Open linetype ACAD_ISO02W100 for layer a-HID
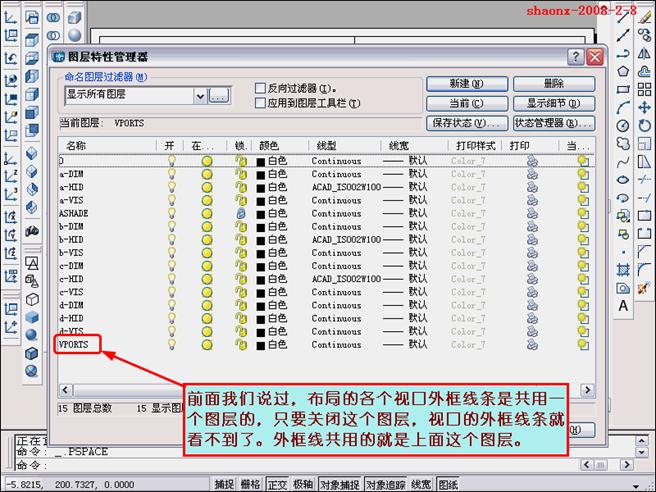656x492 pixels. pyautogui.click(x=346, y=187)
